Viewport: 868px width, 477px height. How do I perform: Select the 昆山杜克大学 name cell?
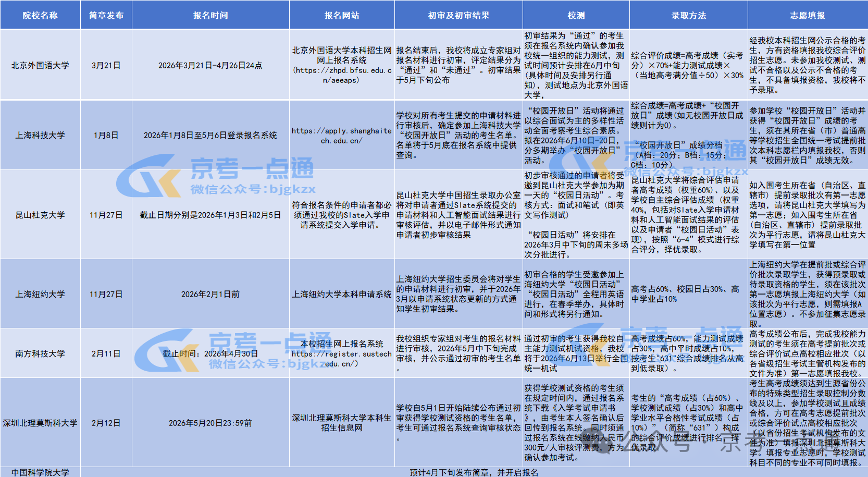pos(40,215)
